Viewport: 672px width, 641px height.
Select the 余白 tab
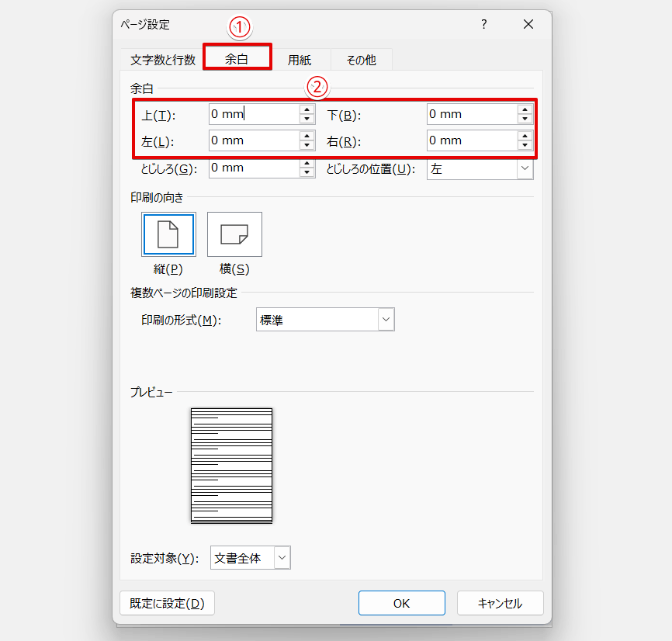click(237, 58)
